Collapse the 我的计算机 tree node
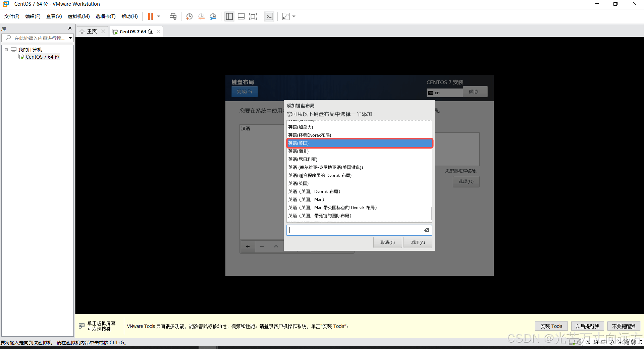Screen dimensions: 644x349 [6, 50]
